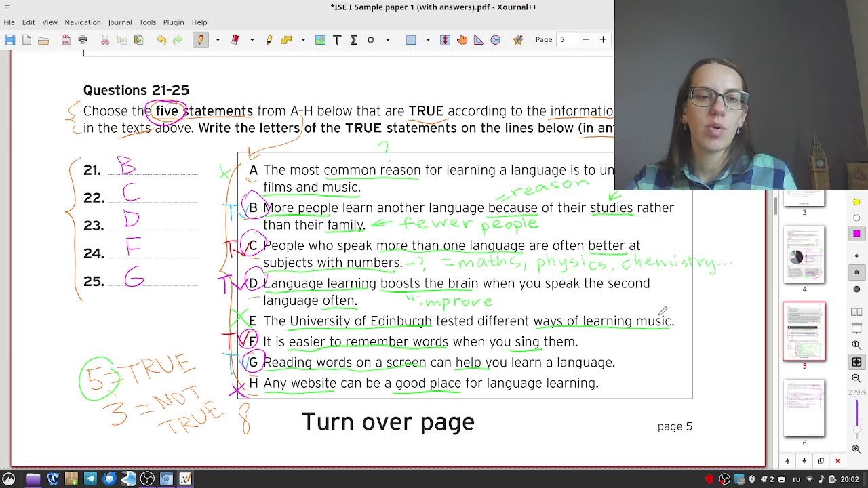This screenshot has width=868, height=488.
Task: Open the Navigation menu
Action: (83, 22)
